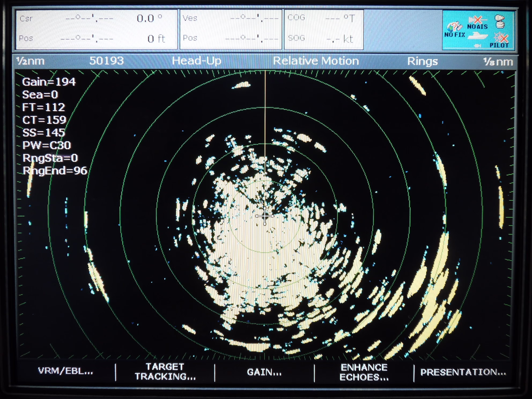This screenshot has width=532, height=399.
Task: Click the RngEnd=96 readout
Action: (x=55, y=171)
